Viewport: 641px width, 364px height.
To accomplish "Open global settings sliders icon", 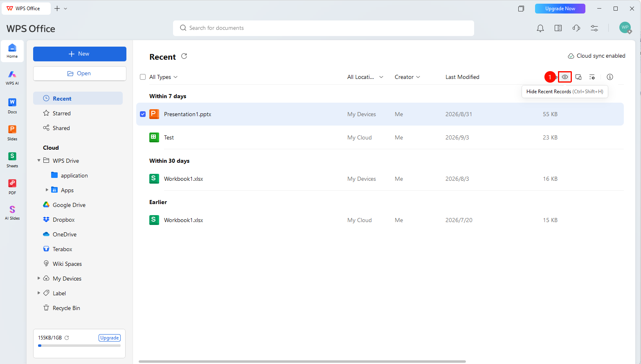I will (x=594, y=28).
